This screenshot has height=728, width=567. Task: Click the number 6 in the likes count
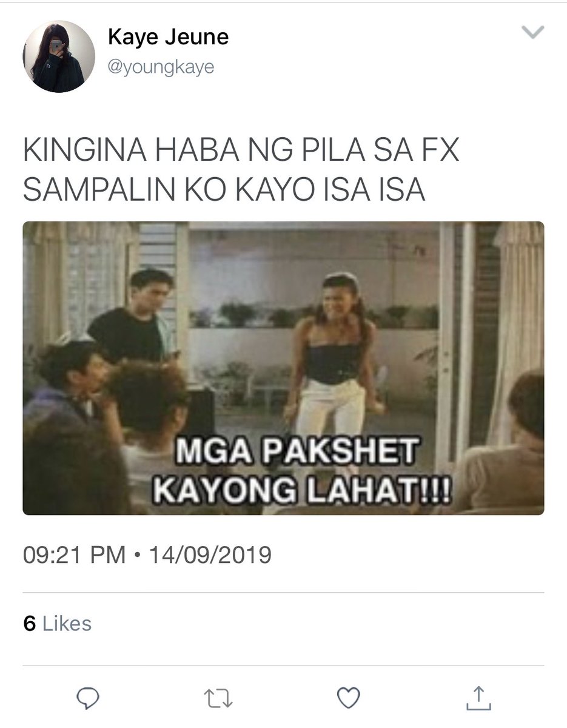[x=29, y=624]
